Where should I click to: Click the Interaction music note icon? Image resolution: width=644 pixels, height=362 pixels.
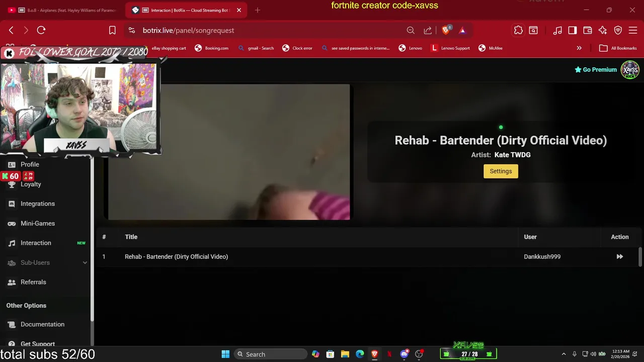[12, 243]
